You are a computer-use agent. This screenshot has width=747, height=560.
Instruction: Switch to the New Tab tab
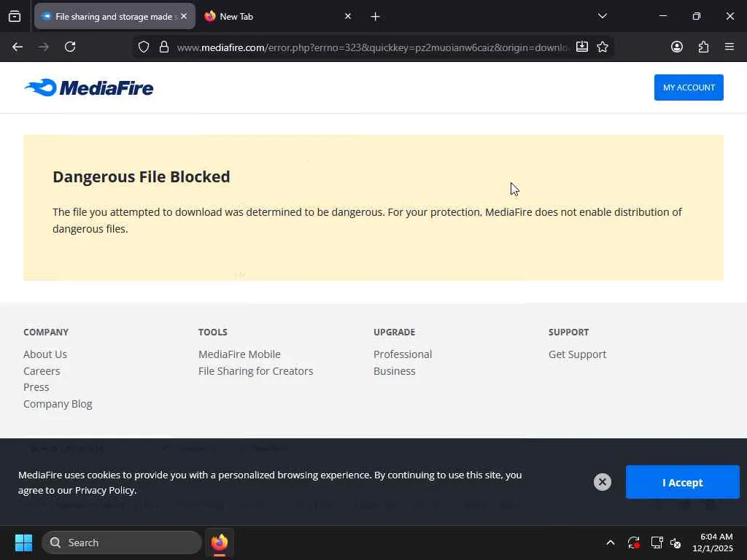pos(278,16)
